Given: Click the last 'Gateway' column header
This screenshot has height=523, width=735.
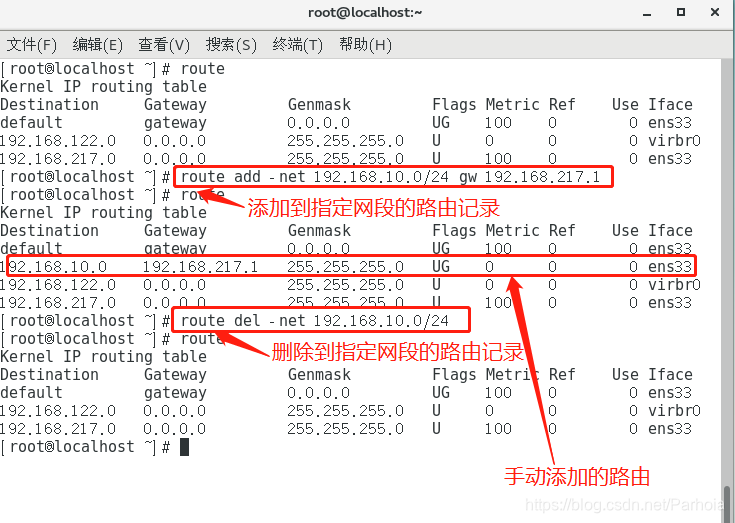Looking at the screenshot, I should [x=175, y=375].
